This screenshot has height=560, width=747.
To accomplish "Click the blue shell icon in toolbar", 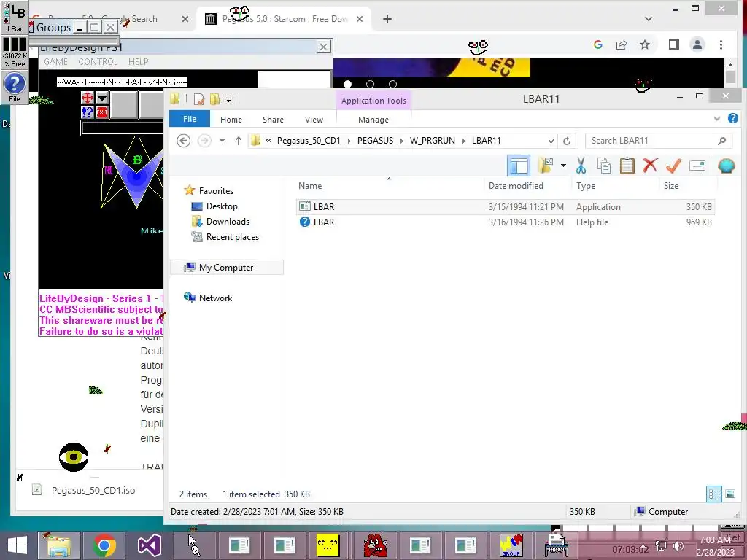I will (x=726, y=166).
